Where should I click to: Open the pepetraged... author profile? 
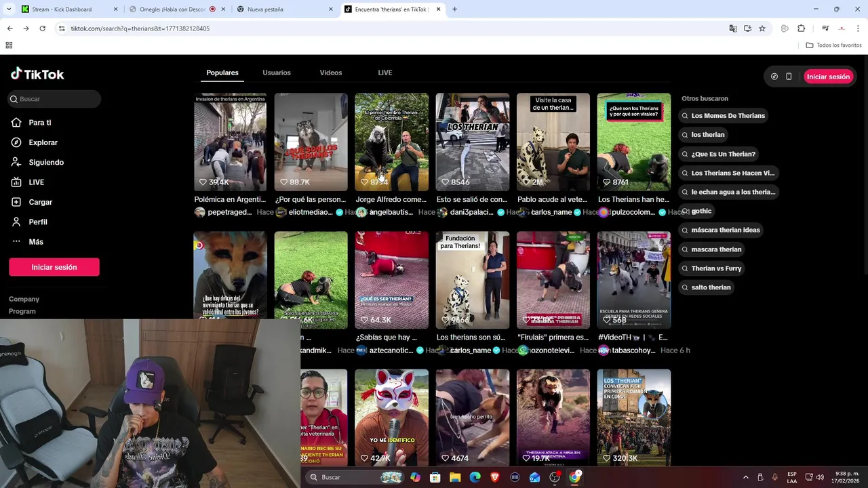[x=229, y=212]
